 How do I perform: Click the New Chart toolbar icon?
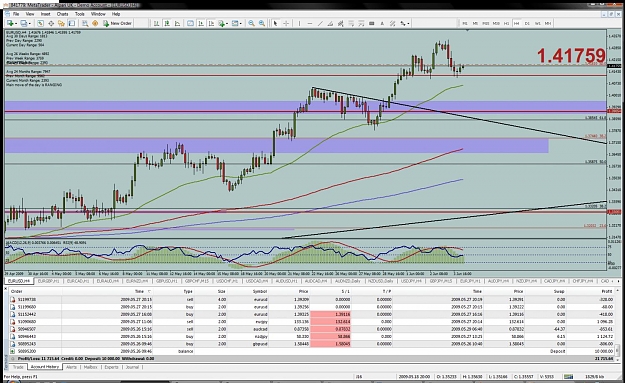[x=11, y=24]
